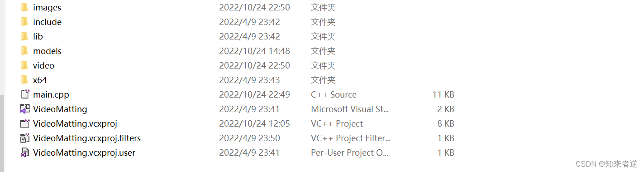Image resolution: width=644 pixels, height=172 pixels.
Task: Select the VideoMatting.vcxproj.user file name
Action: pos(84,152)
